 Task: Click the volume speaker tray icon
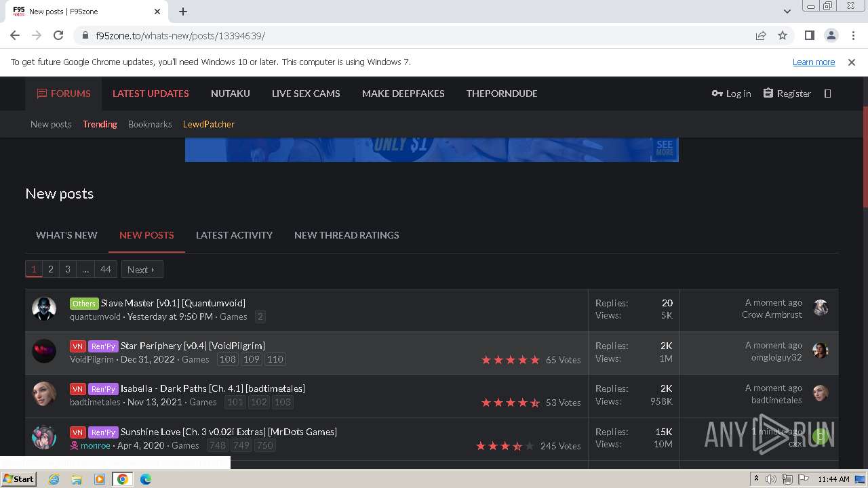pyautogui.click(x=771, y=479)
